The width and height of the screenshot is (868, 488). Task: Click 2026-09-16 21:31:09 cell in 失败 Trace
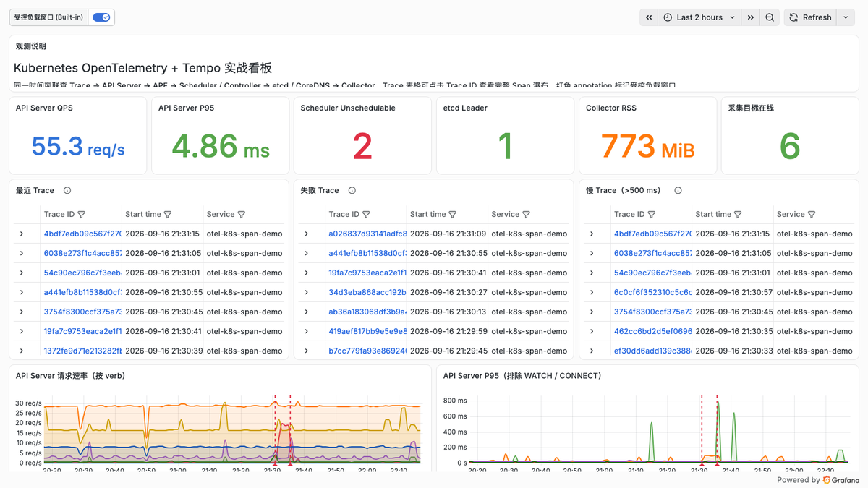[x=448, y=234]
